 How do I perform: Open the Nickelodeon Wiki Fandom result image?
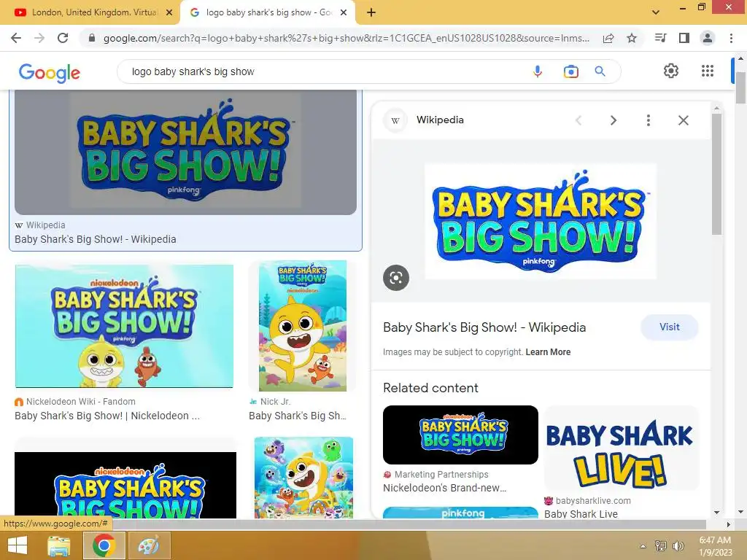(124, 326)
